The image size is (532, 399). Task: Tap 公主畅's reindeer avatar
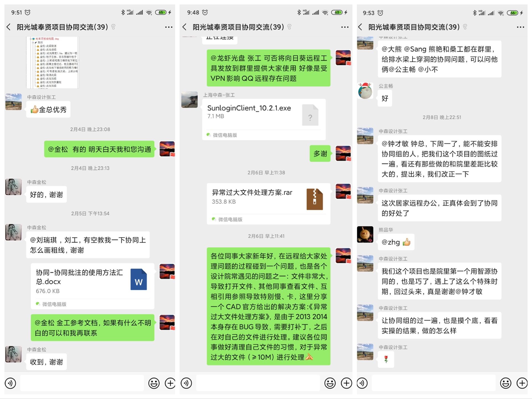point(365,91)
